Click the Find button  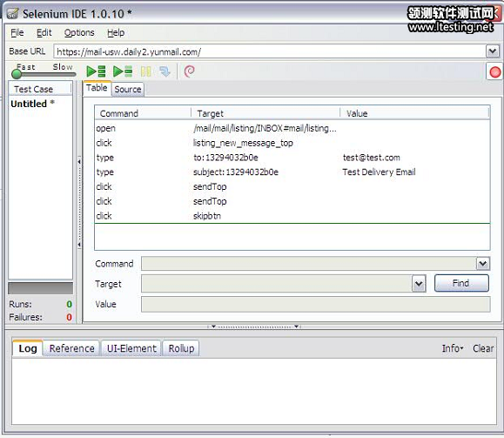click(461, 283)
